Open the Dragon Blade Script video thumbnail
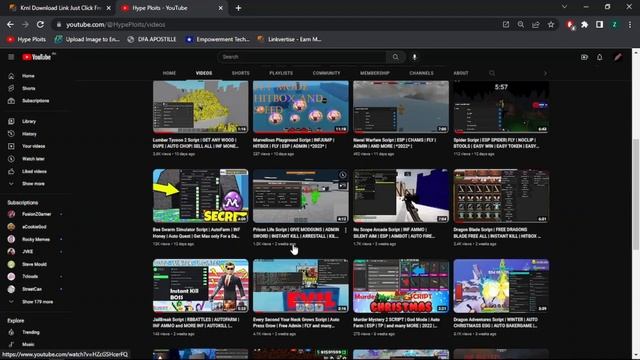 click(x=501, y=196)
